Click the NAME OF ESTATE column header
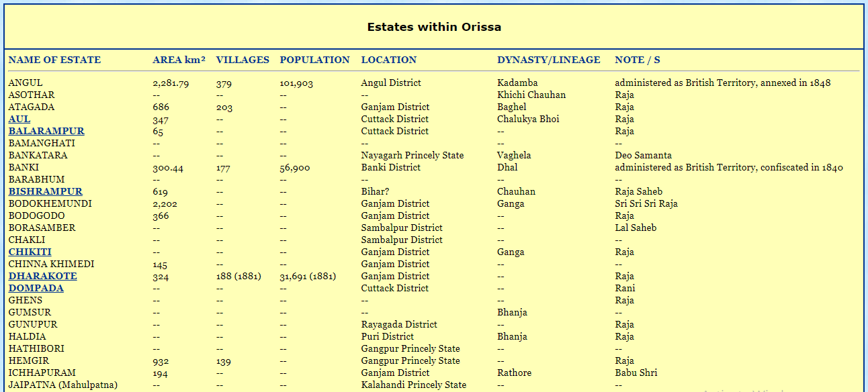This screenshot has width=868, height=392. pos(54,60)
